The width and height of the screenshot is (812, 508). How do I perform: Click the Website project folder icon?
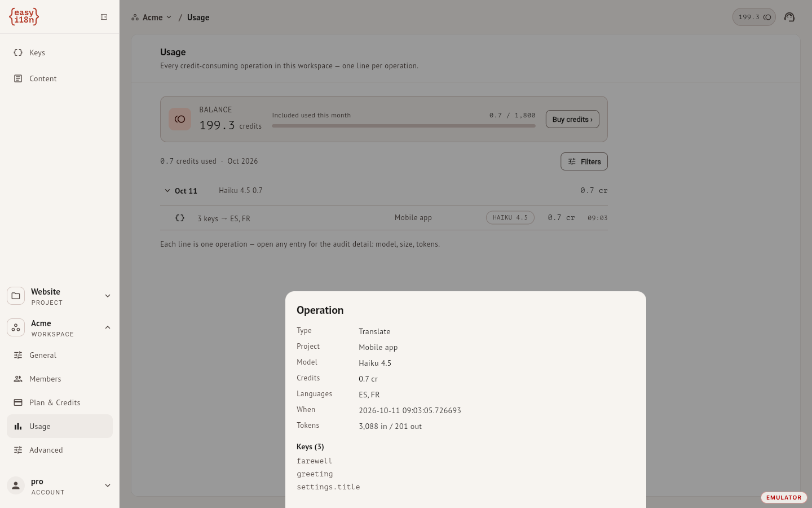click(16, 296)
